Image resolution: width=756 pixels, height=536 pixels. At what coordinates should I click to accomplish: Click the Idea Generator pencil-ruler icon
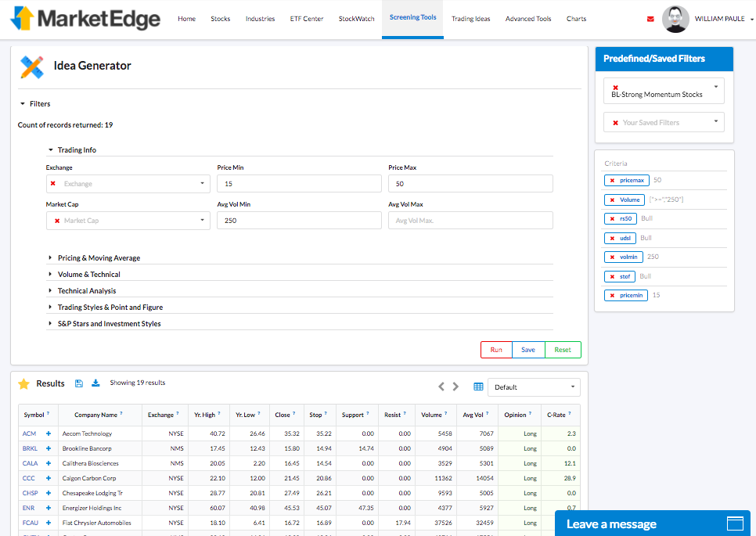32,67
